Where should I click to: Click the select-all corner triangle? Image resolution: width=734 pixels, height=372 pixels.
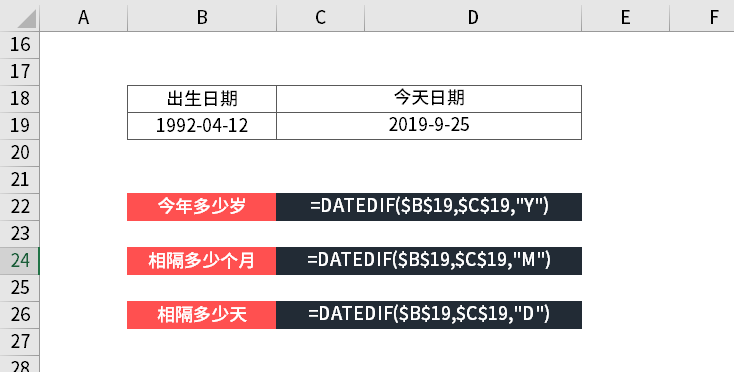[x=27, y=20]
